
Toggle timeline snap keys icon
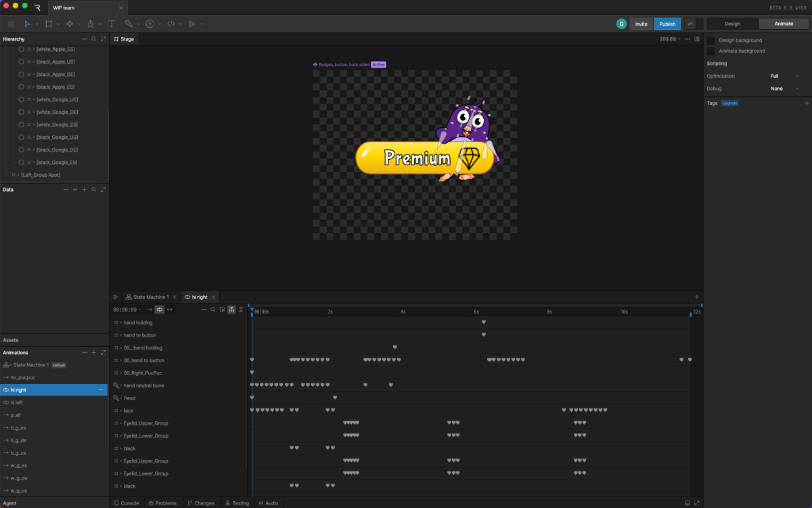[x=241, y=310]
